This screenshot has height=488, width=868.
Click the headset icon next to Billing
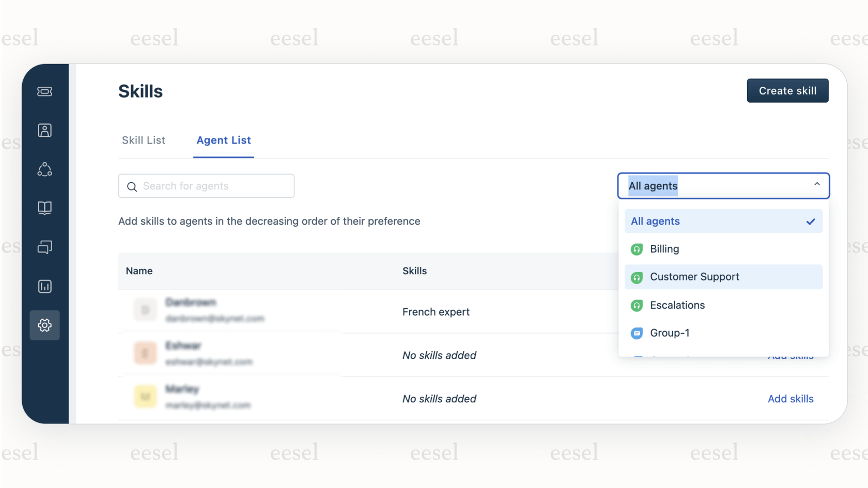pos(637,249)
